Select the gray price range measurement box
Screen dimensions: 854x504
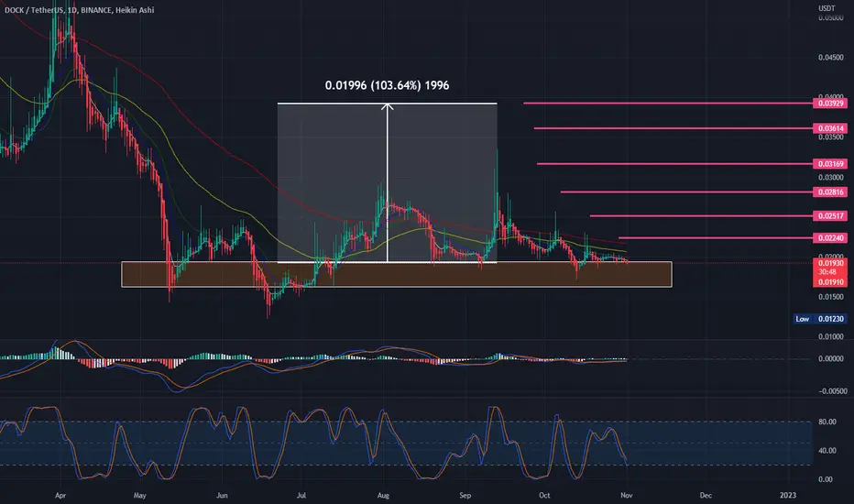click(388, 182)
